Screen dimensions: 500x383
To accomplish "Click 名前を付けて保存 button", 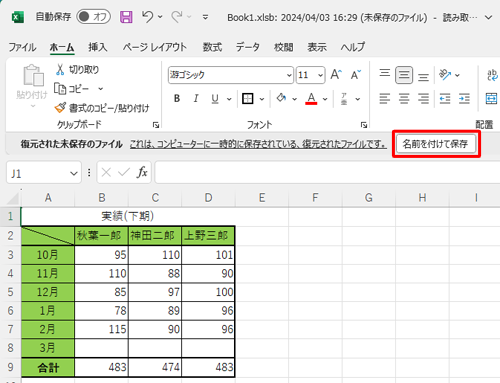I will coord(436,144).
